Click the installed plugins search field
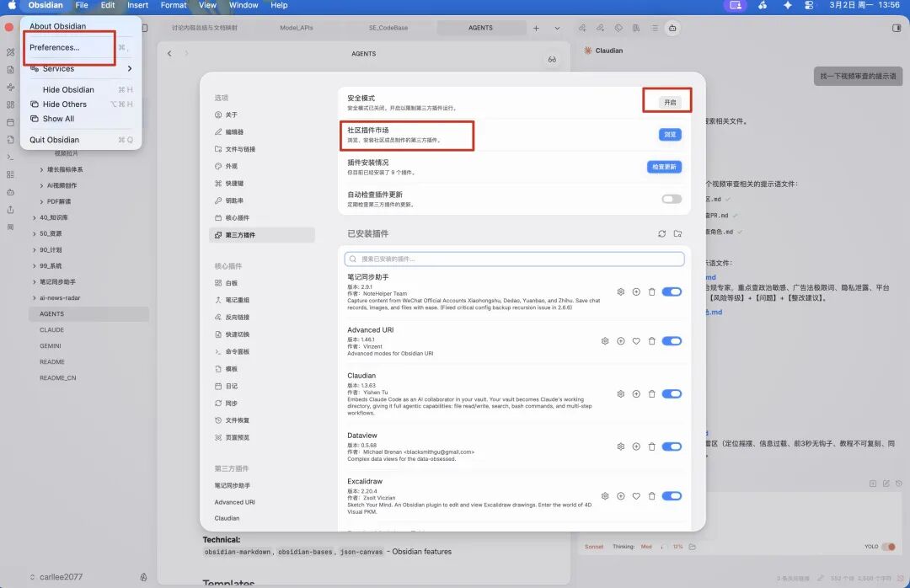Image resolution: width=910 pixels, height=588 pixels. (x=514, y=259)
